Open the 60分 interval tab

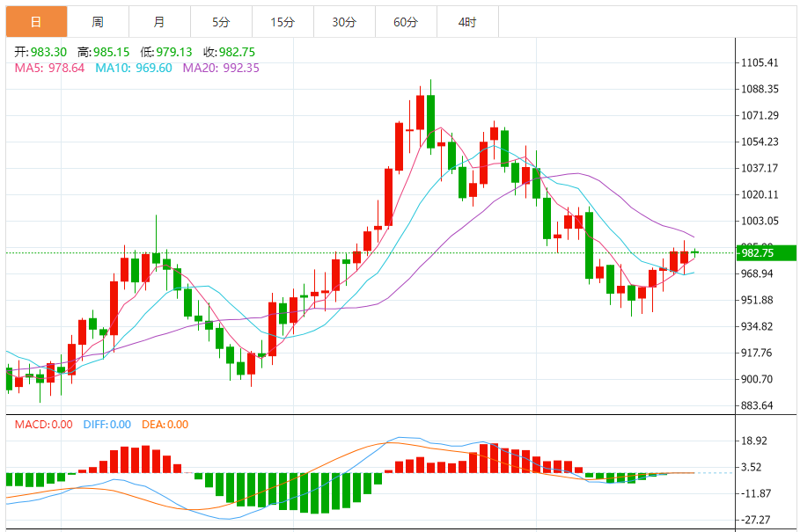tap(406, 22)
